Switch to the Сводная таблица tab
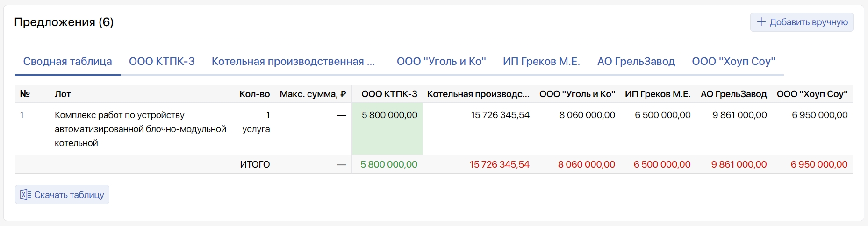This screenshot has height=226, width=868. (x=68, y=62)
